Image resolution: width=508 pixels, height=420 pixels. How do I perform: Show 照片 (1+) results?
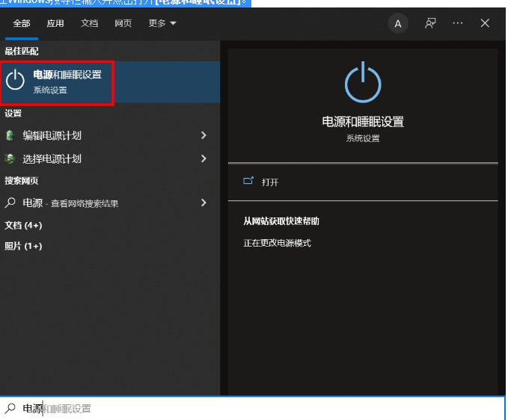23,246
